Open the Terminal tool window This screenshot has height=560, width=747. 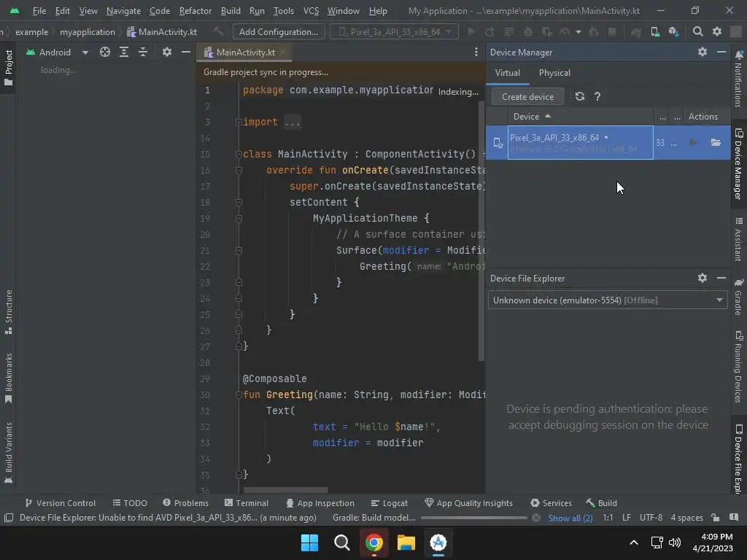pyautogui.click(x=247, y=503)
